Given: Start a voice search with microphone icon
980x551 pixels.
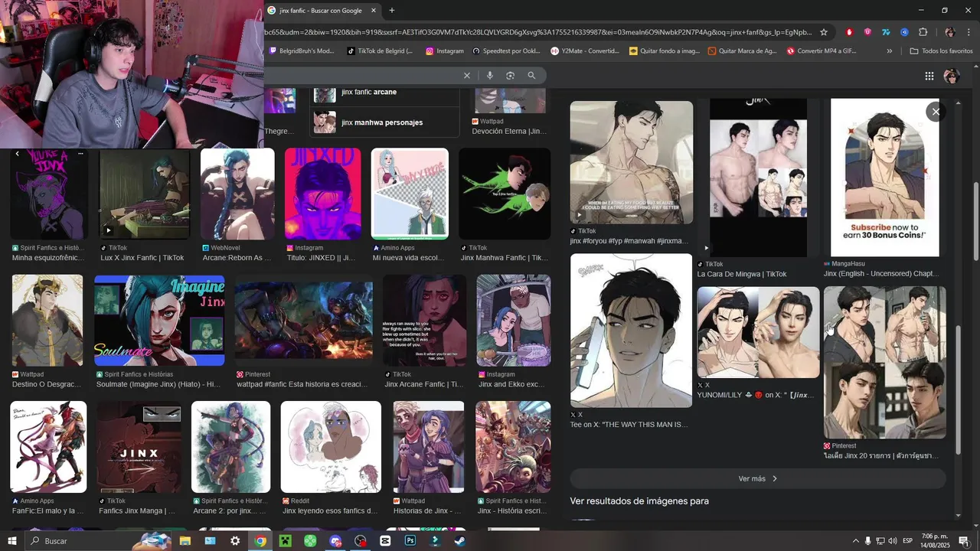Looking at the screenshot, I should pos(490,76).
